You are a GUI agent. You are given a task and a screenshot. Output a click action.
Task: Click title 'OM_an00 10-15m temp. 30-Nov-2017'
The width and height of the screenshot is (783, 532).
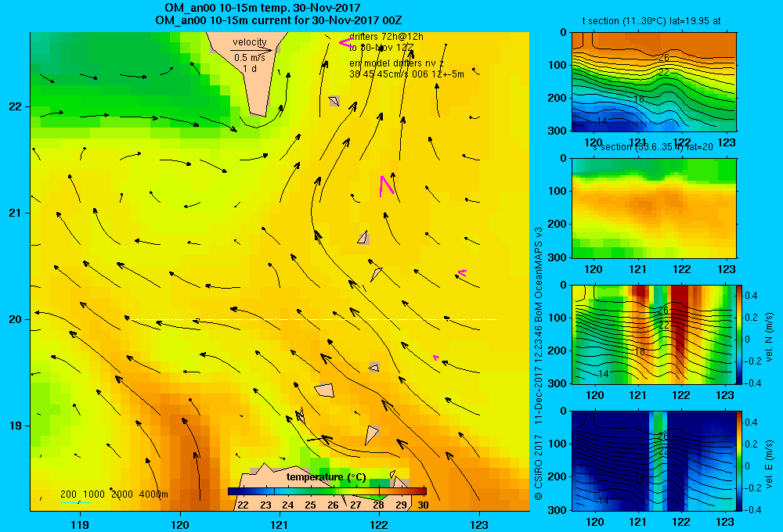click(x=262, y=8)
